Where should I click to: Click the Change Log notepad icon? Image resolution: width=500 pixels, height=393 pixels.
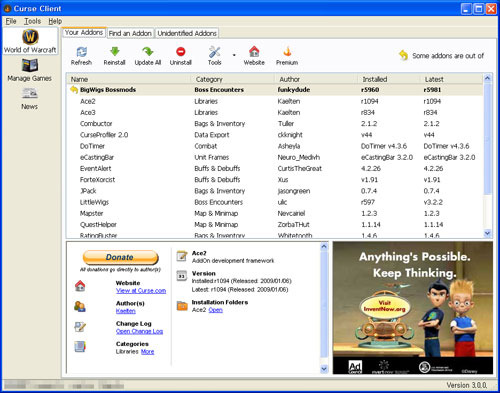[x=80, y=327]
